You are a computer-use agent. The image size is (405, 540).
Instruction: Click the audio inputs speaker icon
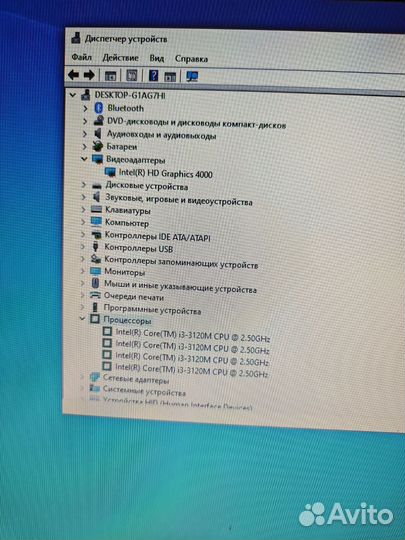(98, 134)
